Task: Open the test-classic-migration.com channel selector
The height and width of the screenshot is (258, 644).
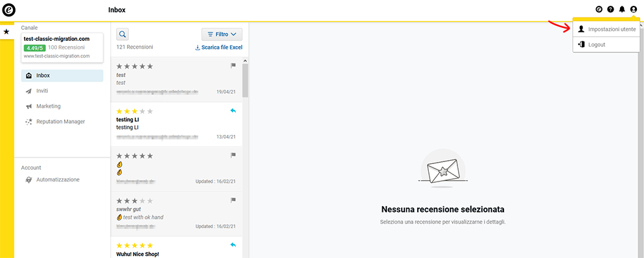Action: (62, 48)
